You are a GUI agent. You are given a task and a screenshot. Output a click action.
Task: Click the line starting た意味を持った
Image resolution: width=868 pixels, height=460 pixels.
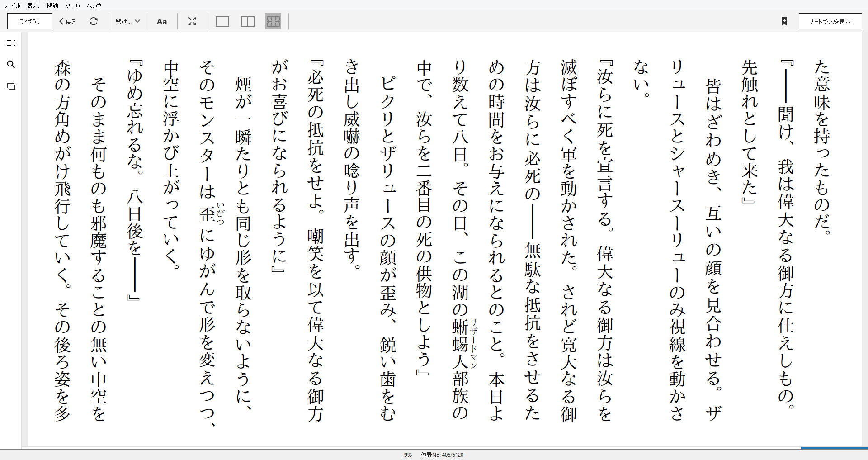822,147
